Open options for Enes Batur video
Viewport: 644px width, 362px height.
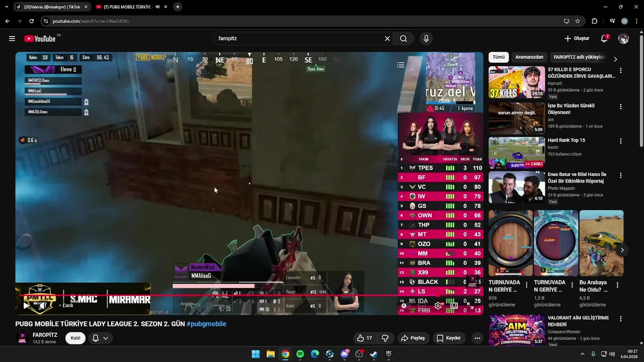tap(620, 175)
